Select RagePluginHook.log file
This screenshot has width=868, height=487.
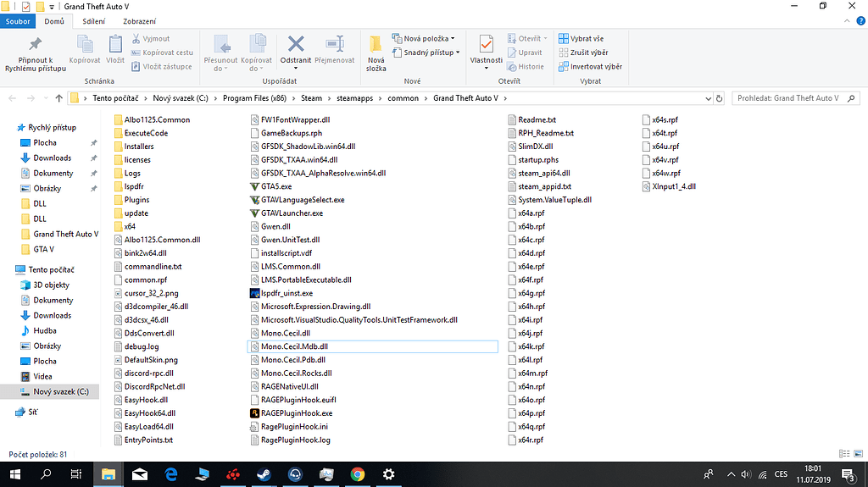tap(296, 440)
